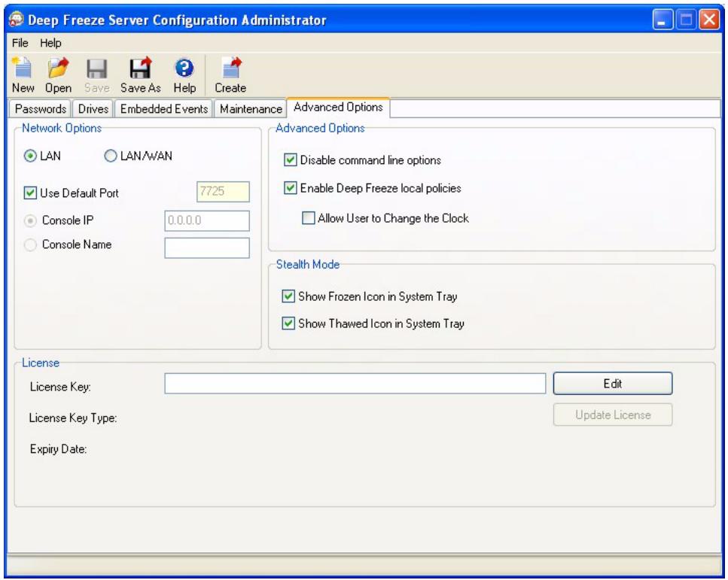728x580 pixels.
Task: Click the Edit license button
Action: tap(612, 384)
